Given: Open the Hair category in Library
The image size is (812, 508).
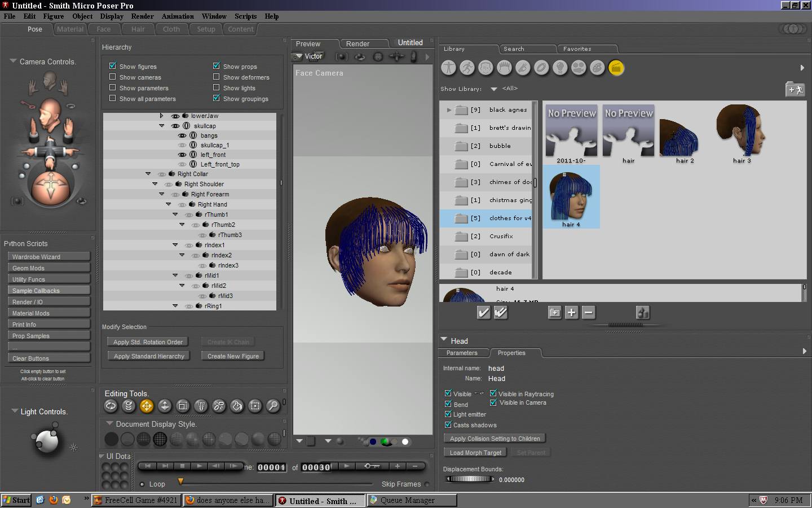Looking at the screenshot, I should 504,68.
